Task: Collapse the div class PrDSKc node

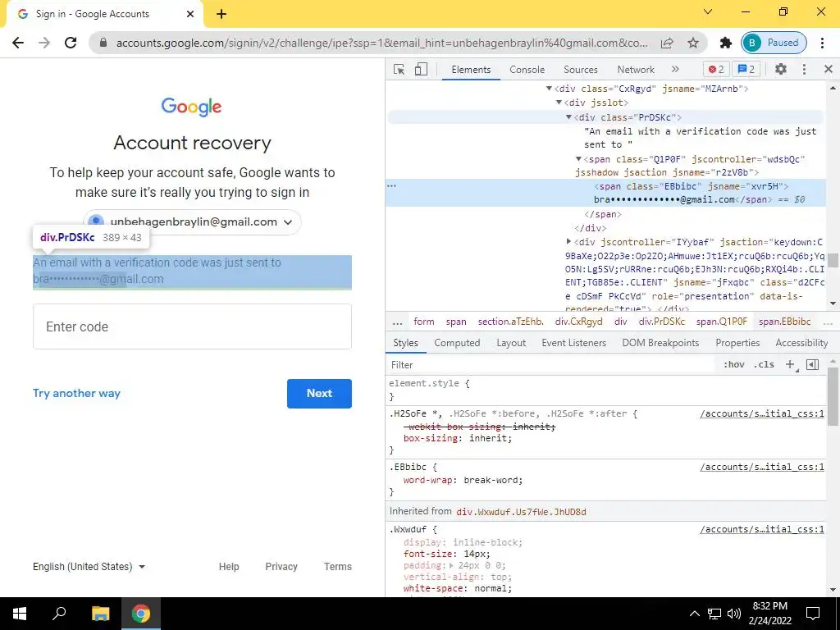Action: coord(568,116)
